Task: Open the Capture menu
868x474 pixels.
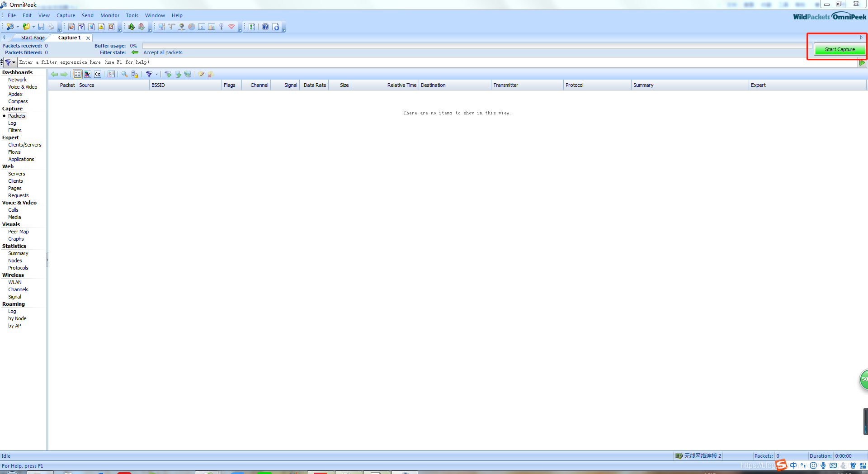Action: pos(66,15)
